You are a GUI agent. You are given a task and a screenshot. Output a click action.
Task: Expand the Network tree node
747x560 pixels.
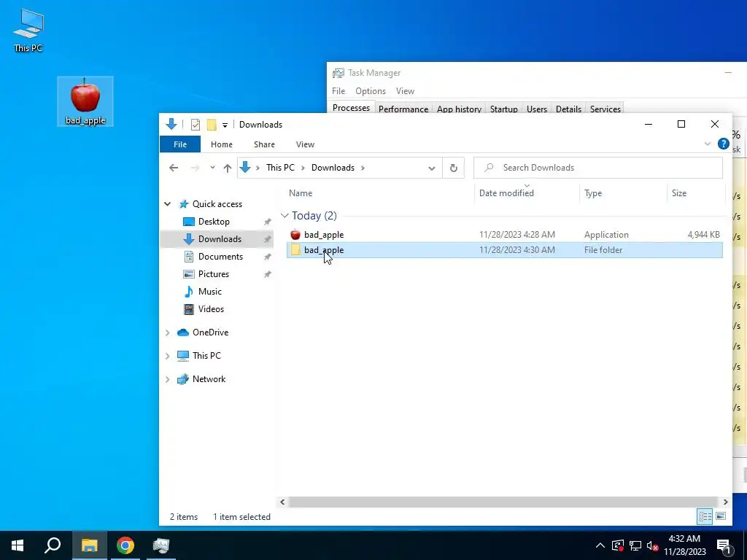pyautogui.click(x=168, y=379)
